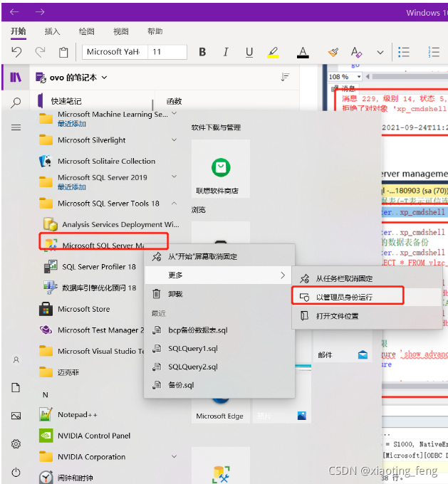Click the clear formatting icon

coord(356,52)
